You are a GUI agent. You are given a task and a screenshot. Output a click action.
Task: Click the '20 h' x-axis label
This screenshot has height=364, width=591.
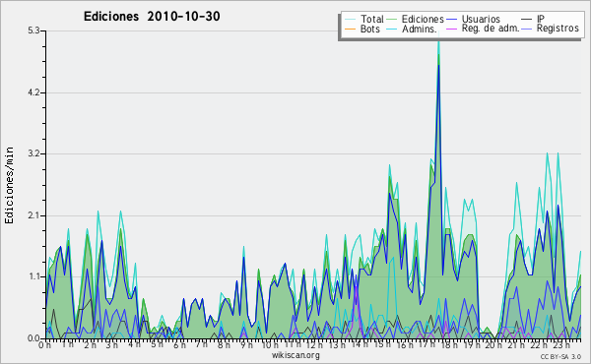pyautogui.click(x=493, y=344)
